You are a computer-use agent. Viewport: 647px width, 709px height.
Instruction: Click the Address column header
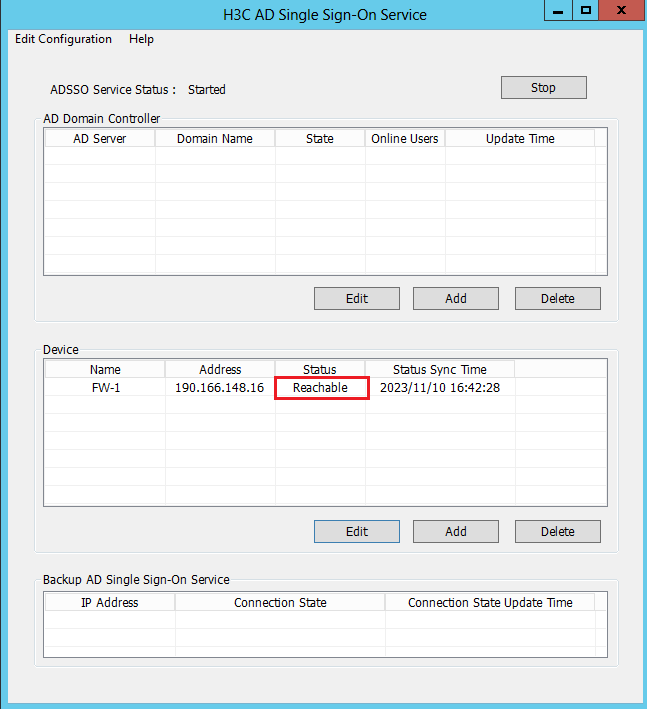pos(220,369)
